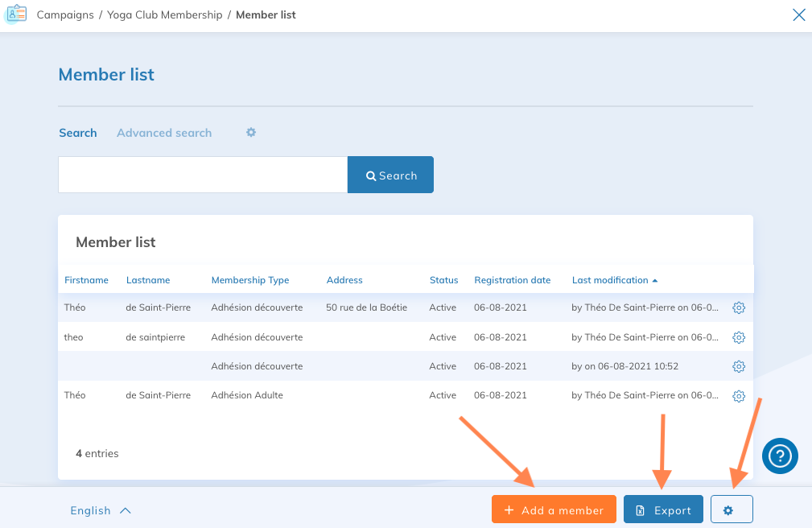
Task: Sort table by Registration date
Action: click(x=512, y=280)
